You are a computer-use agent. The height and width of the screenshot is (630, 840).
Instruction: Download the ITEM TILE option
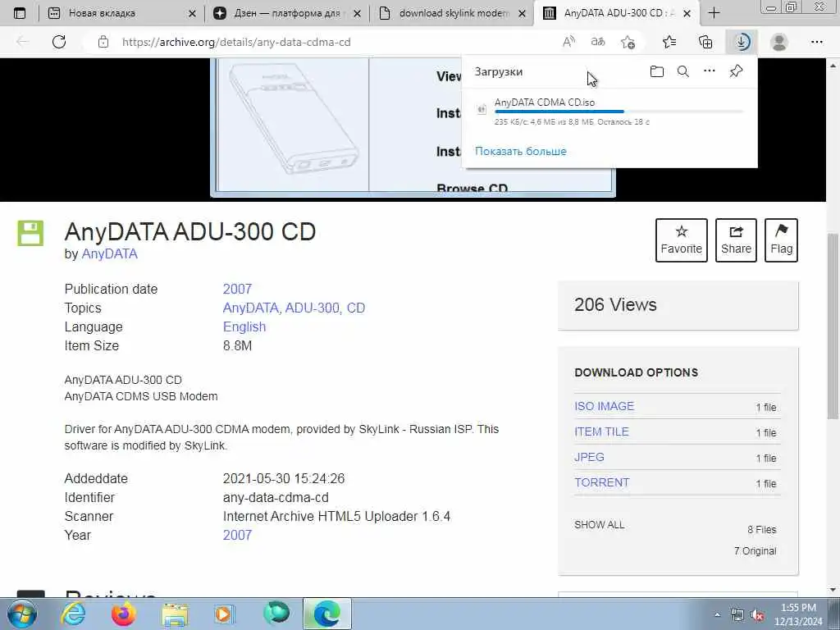point(601,431)
